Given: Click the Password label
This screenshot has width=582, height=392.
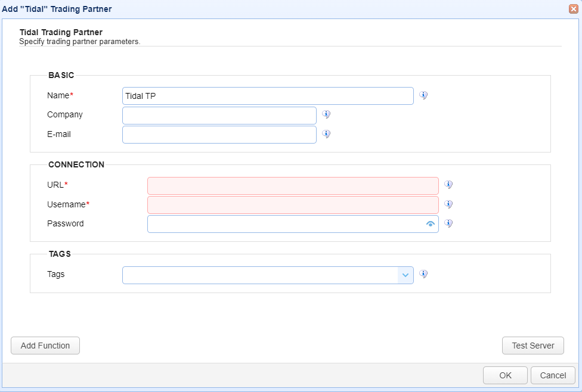Looking at the screenshot, I should pos(66,223).
